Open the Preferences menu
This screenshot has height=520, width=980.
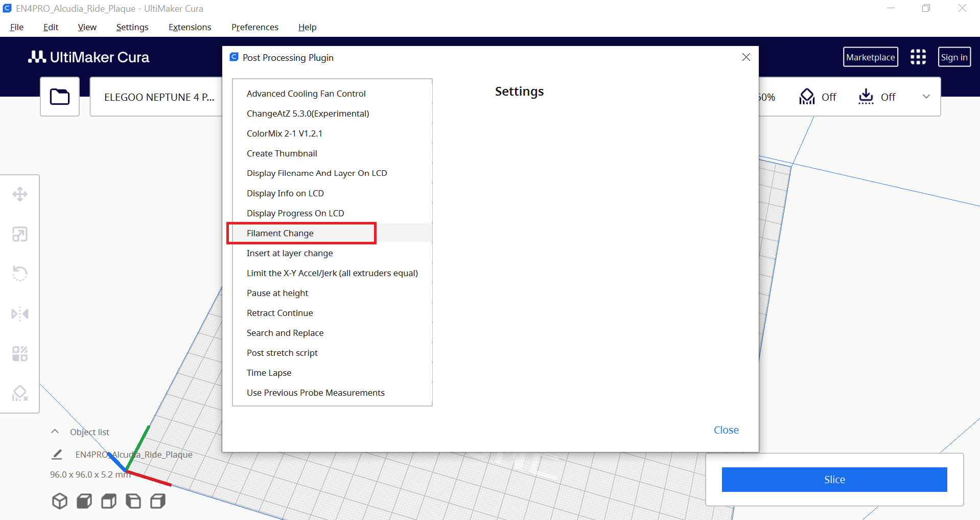(255, 27)
